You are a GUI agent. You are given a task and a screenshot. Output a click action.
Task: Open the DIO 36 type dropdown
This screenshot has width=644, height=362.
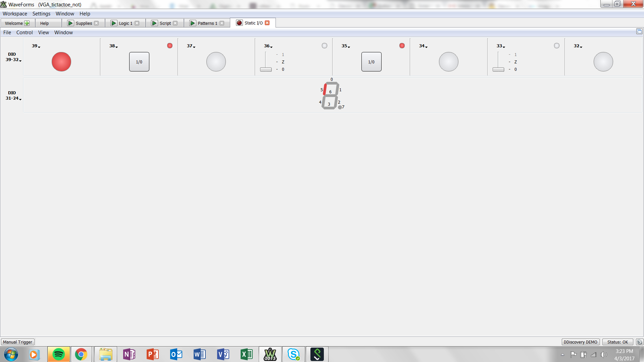[268, 46]
